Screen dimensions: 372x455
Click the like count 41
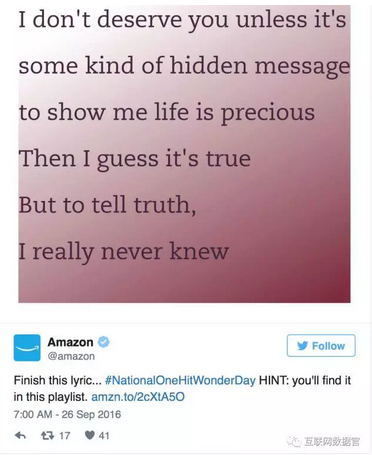point(104,435)
